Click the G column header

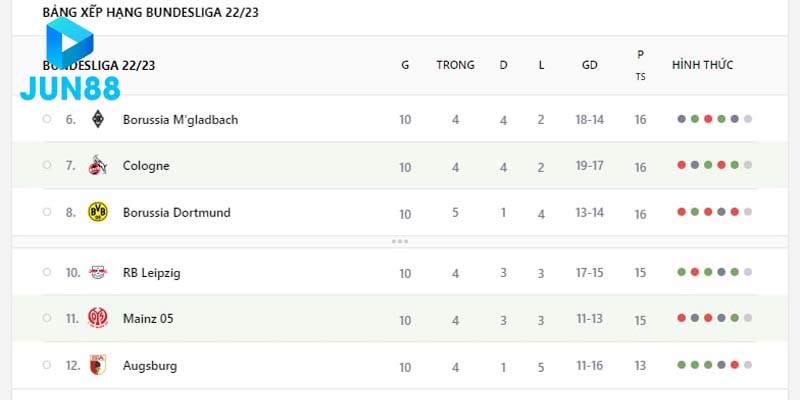pos(405,65)
